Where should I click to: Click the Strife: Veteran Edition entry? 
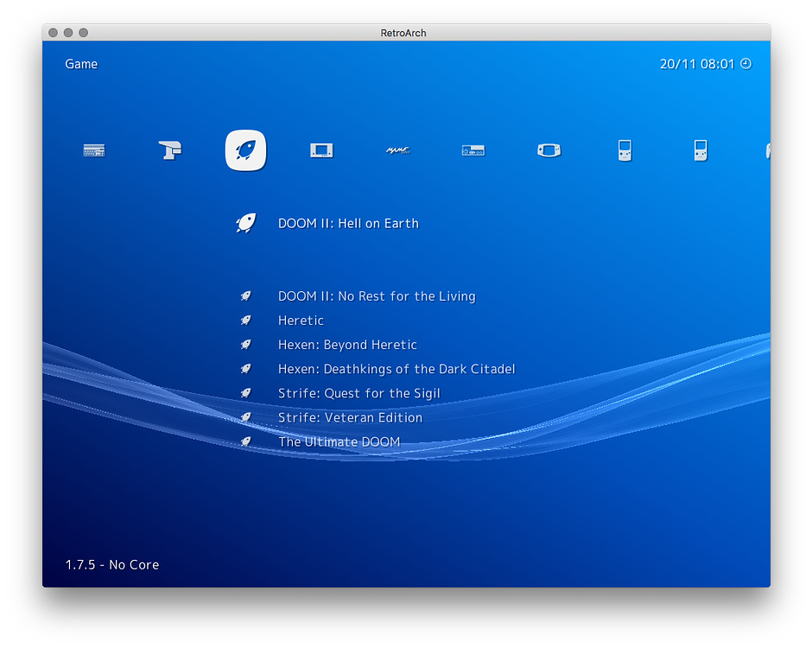click(x=350, y=417)
